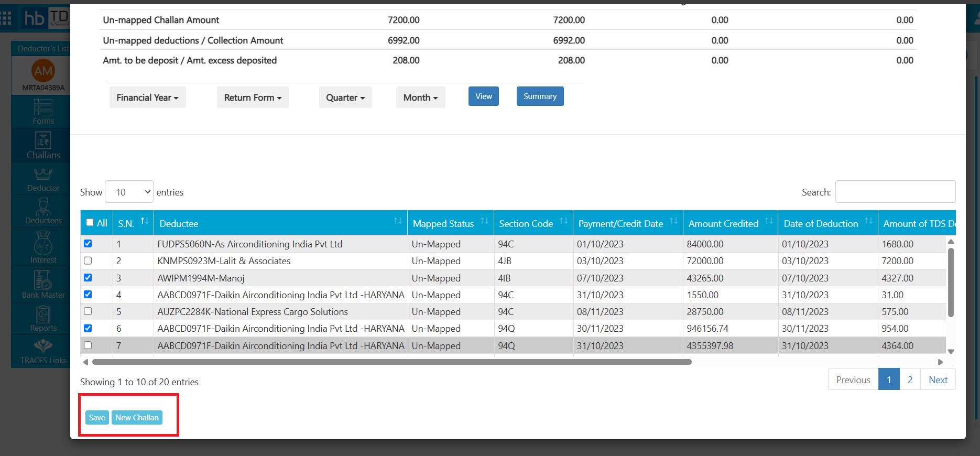Open the TRACES Links sidebar icon
980x456 pixels.
tap(43, 352)
